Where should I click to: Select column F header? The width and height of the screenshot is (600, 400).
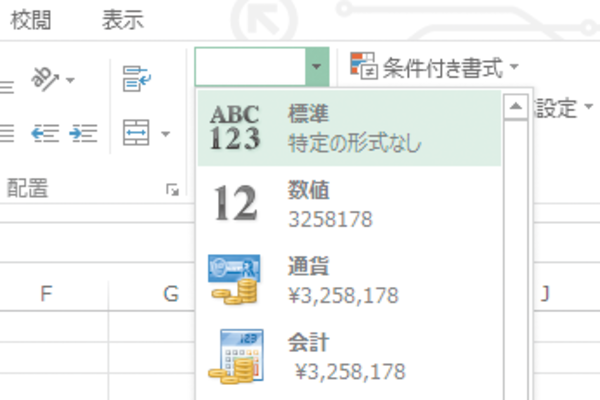click(46, 294)
